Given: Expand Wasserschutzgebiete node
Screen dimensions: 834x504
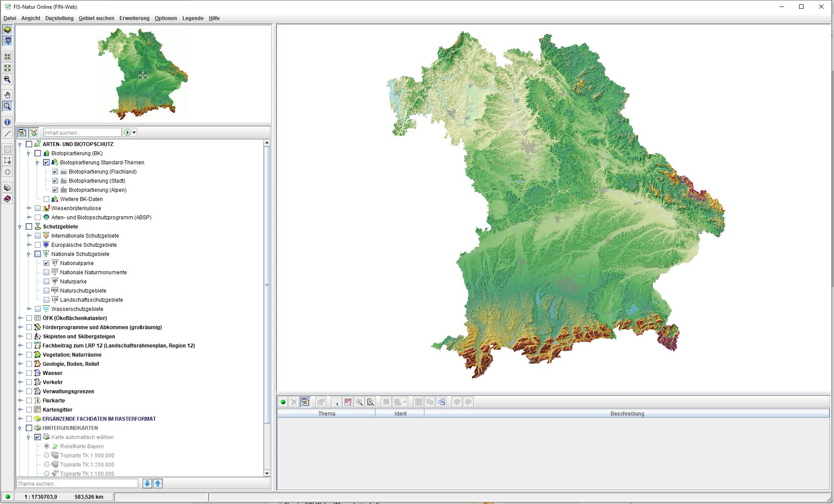Looking at the screenshot, I should (x=29, y=309).
